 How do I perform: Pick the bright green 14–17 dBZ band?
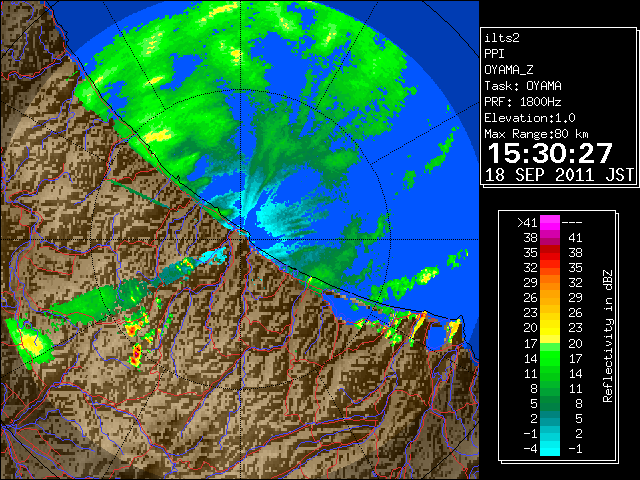(x=550, y=358)
